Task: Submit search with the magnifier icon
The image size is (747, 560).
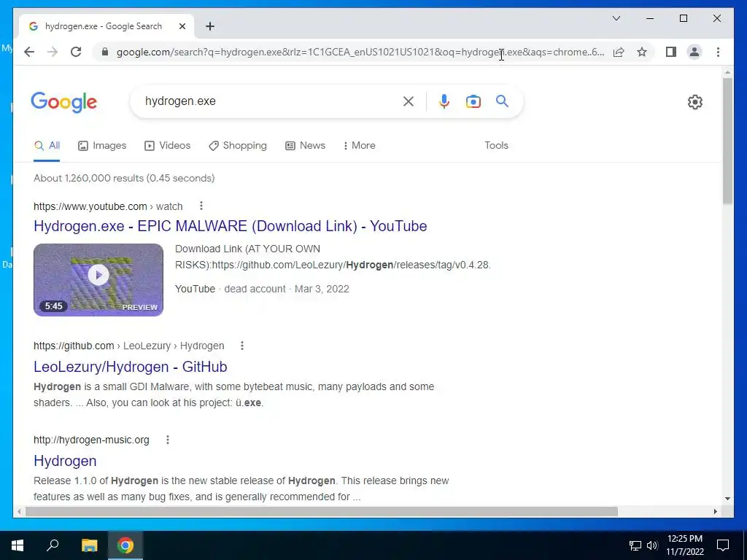Action: [x=502, y=101]
